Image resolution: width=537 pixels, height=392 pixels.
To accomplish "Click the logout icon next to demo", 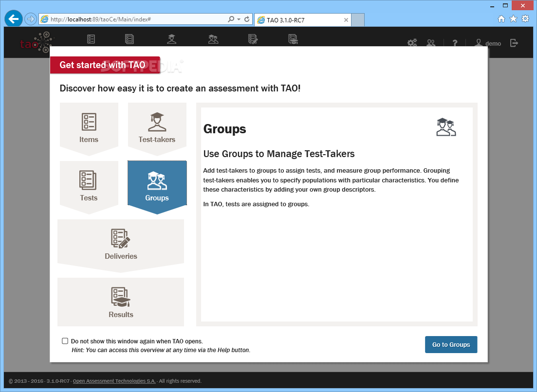I will (x=514, y=43).
